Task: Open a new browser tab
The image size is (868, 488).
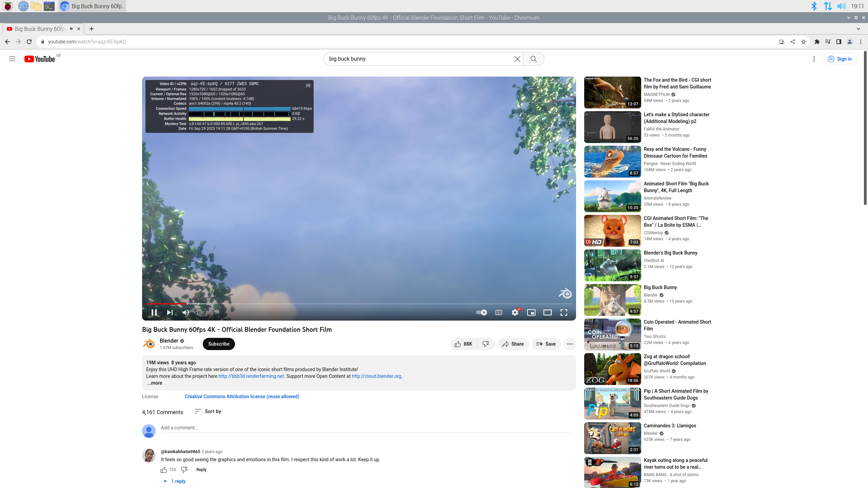Action: point(92,29)
